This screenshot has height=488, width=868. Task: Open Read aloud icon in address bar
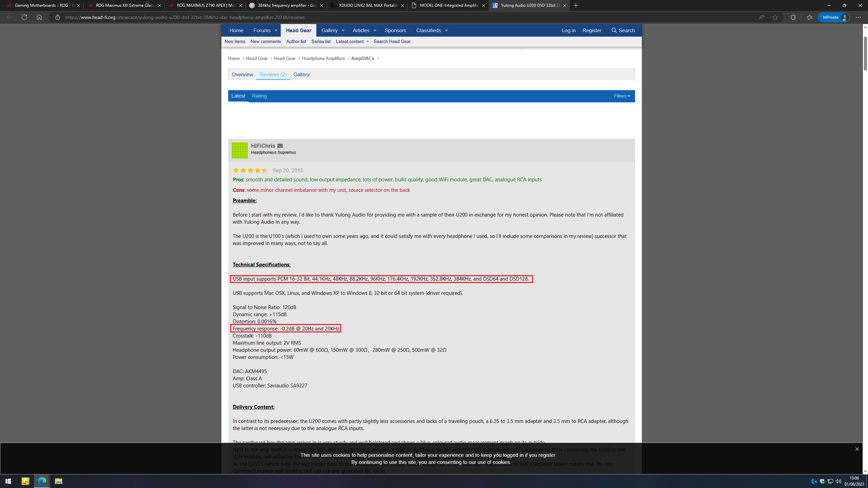click(x=762, y=17)
